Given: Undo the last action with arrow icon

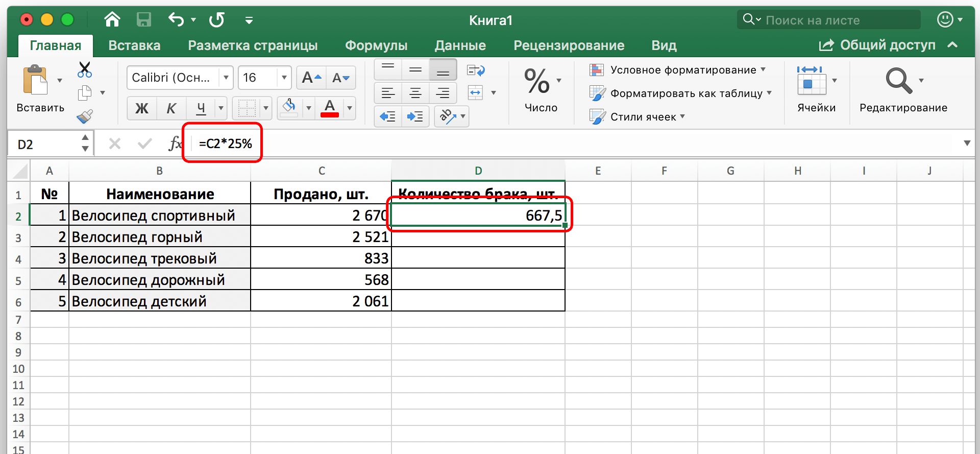Looking at the screenshot, I should pos(176,20).
